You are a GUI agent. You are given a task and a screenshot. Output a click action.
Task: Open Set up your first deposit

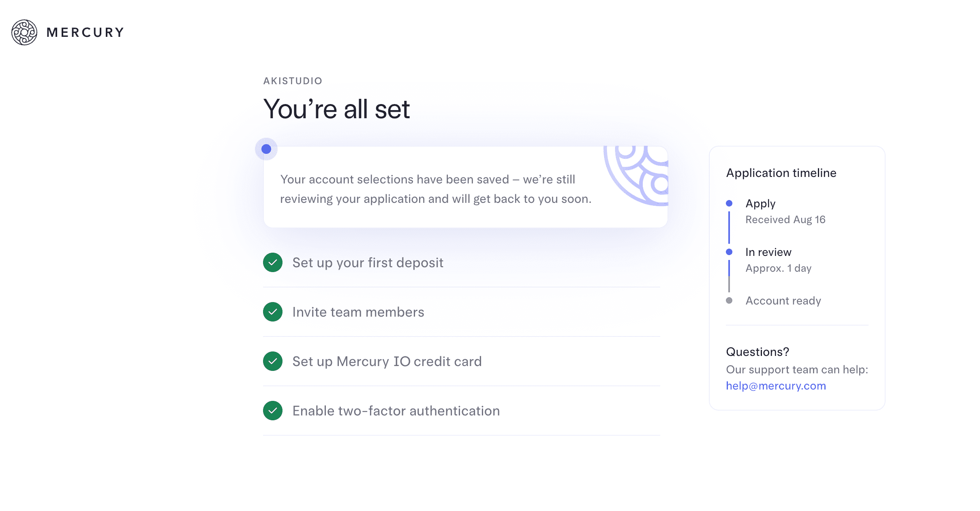368,263
